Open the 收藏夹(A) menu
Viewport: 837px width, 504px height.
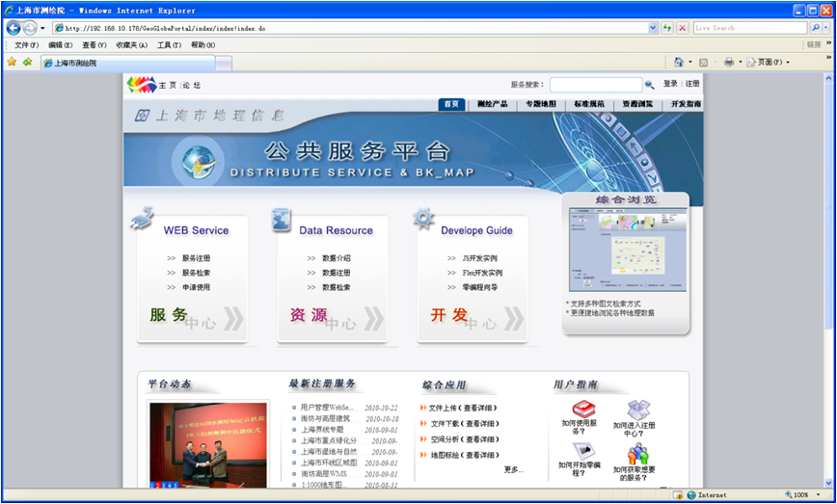click(x=131, y=44)
